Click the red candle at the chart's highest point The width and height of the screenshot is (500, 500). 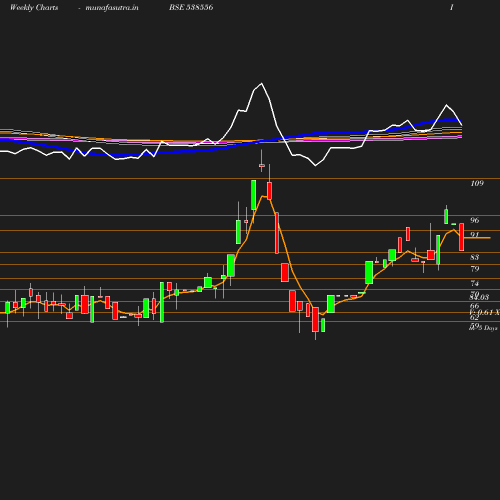coord(262,165)
